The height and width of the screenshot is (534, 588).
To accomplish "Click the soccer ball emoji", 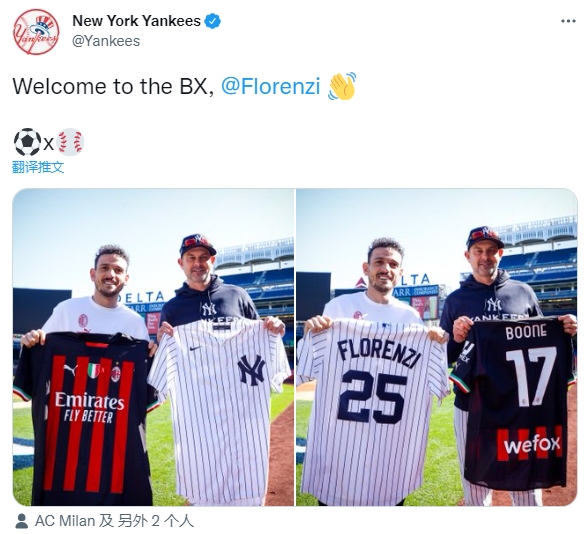I will tap(27, 142).
